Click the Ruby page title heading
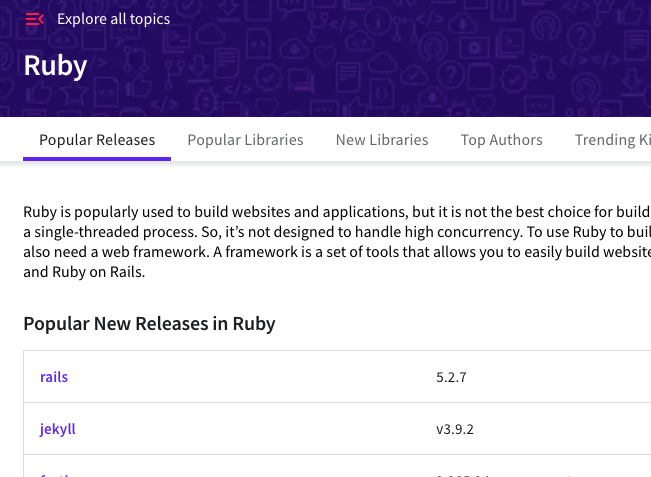651x477 pixels. tap(55, 66)
